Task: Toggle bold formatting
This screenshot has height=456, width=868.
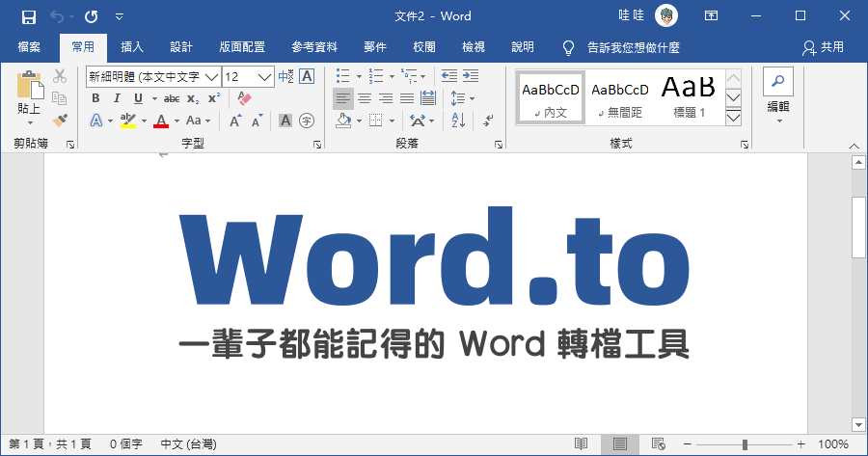Action: pos(95,98)
